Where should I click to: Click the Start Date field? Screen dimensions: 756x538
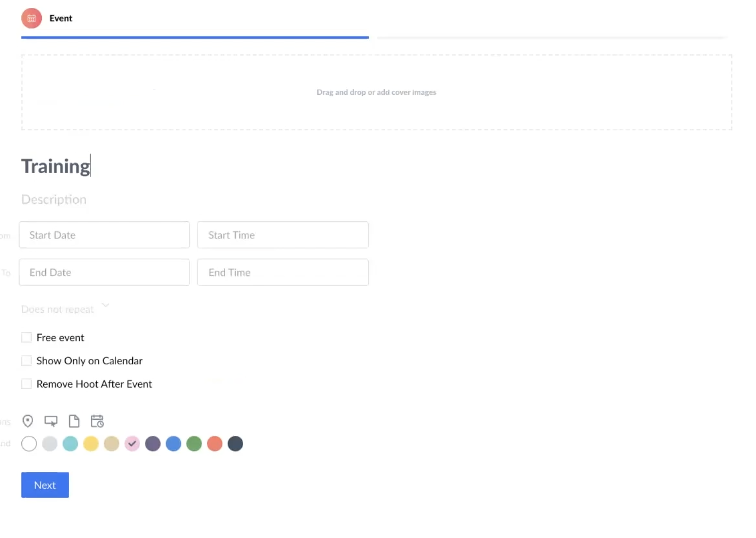click(104, 235)
